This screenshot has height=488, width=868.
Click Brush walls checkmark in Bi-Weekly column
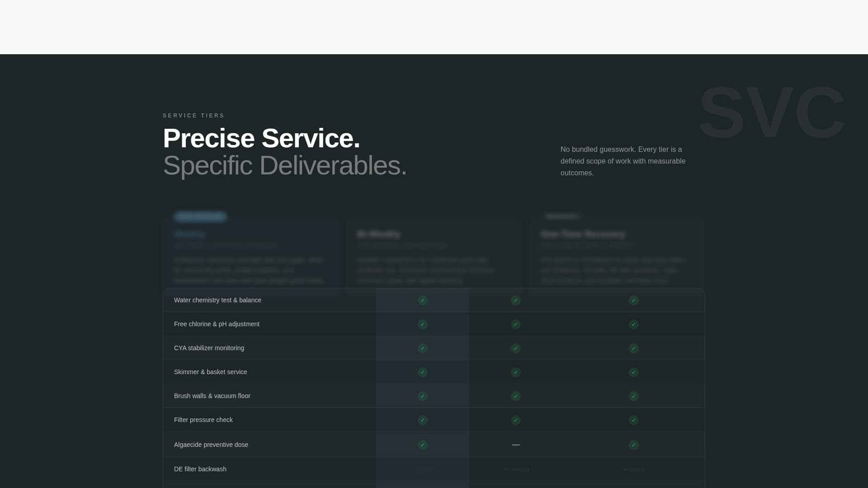click(516, 396)
